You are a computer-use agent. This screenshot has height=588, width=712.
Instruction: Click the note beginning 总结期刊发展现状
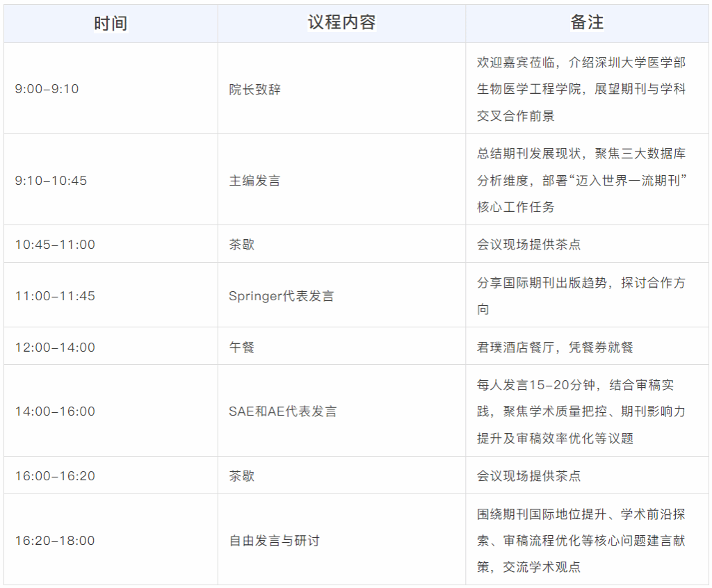pyautogui.click(x=581, y=181)
